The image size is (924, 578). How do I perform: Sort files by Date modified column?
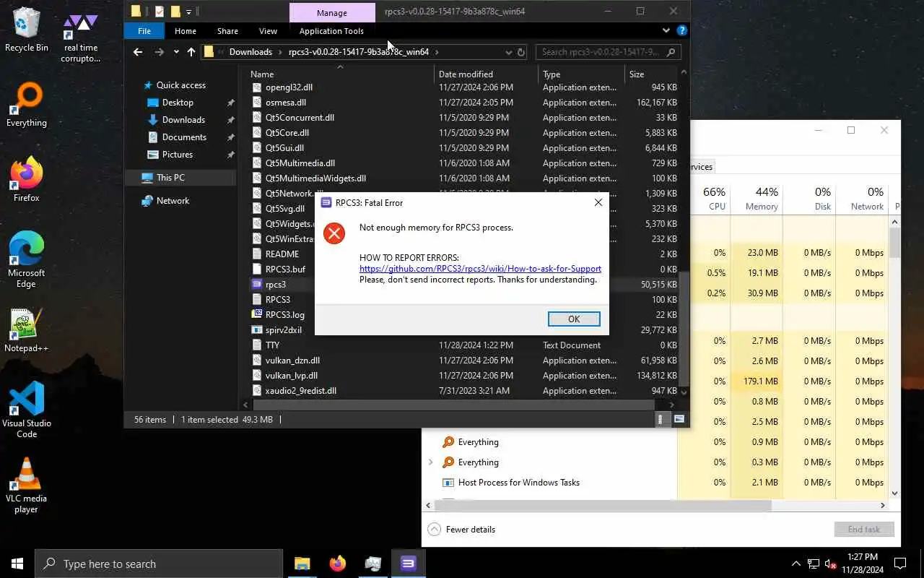point(486,74)
